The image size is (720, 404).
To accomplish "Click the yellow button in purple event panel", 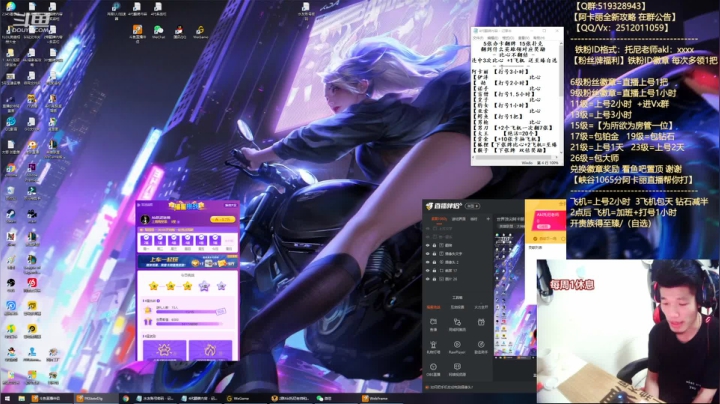I will [222, 219].
